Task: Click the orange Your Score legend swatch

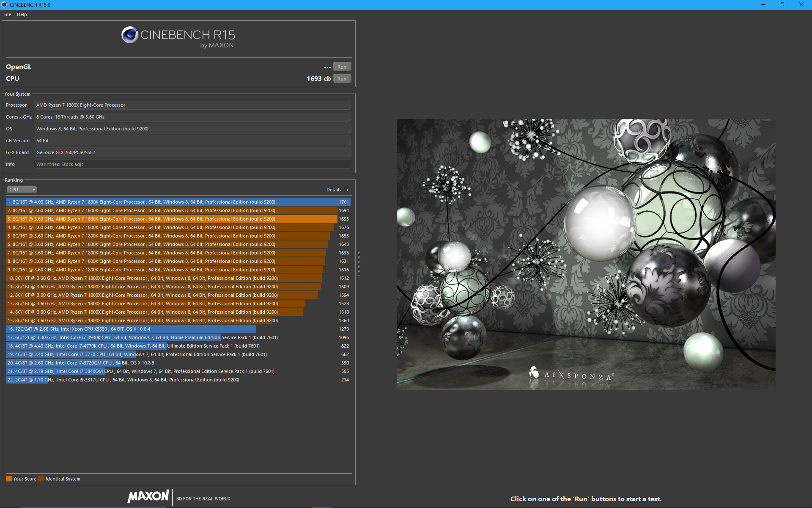Action: coord(9,479)
